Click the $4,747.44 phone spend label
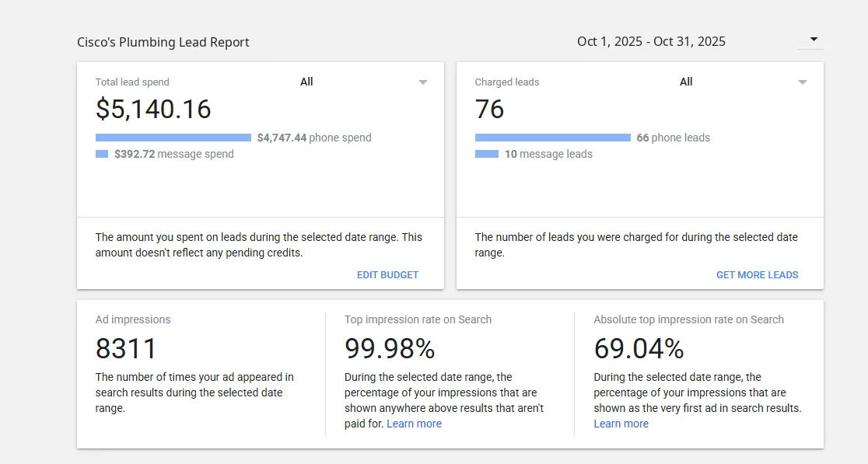The width and height of the screenshot is (868, 464). click(x=314, y=138)
